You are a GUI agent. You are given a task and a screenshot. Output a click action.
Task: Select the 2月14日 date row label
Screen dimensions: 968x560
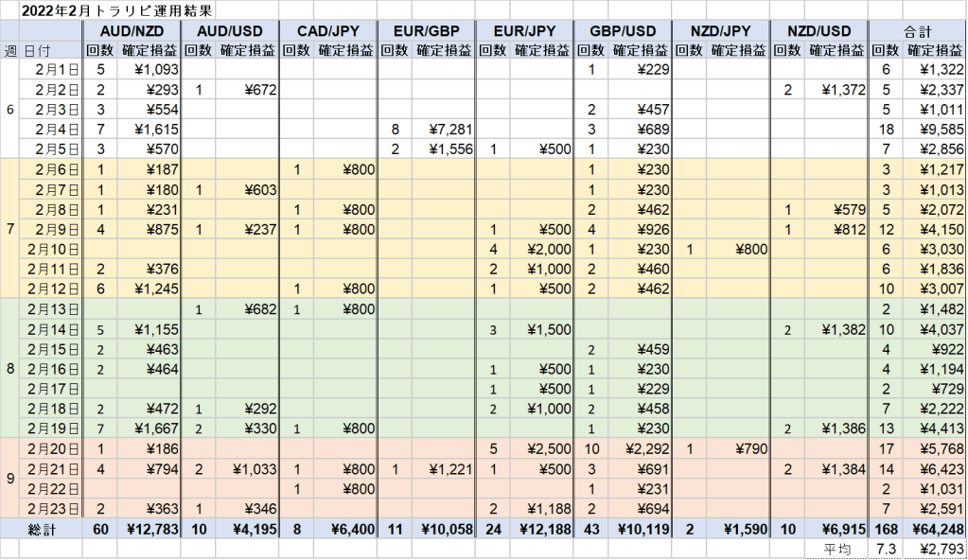(x=55, y=327)
